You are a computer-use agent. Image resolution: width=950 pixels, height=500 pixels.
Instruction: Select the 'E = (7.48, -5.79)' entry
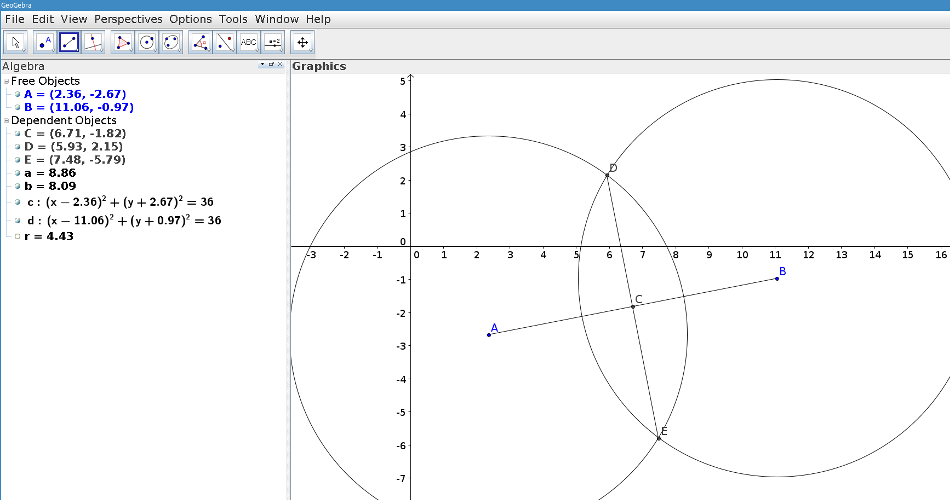(x=75, y=160)
